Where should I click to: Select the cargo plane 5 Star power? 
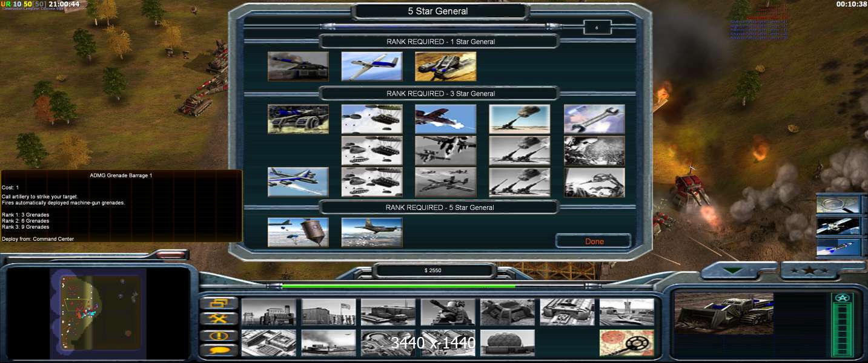pos(372,232)
